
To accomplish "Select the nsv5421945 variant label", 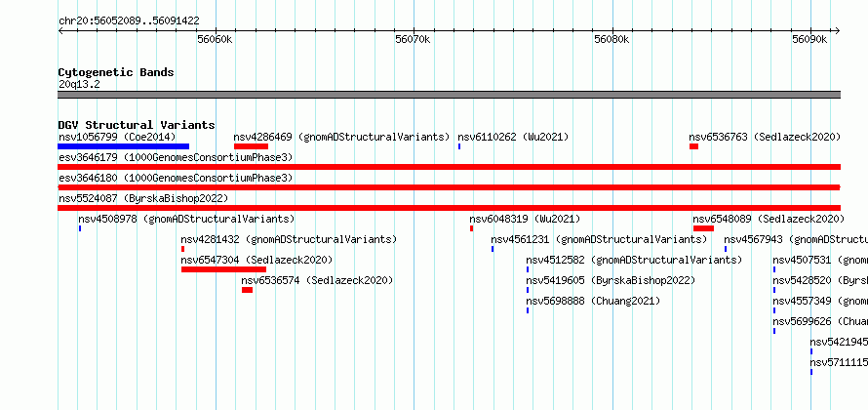I will click(839, 342).
